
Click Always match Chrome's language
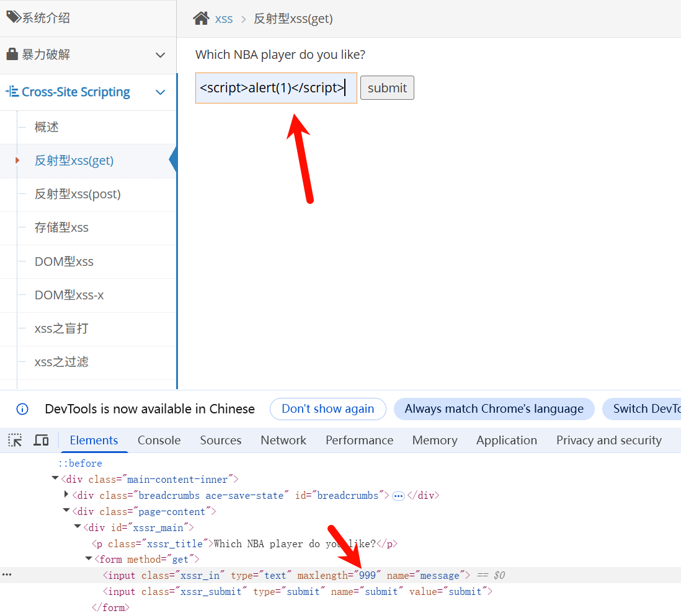coord(494,409)
